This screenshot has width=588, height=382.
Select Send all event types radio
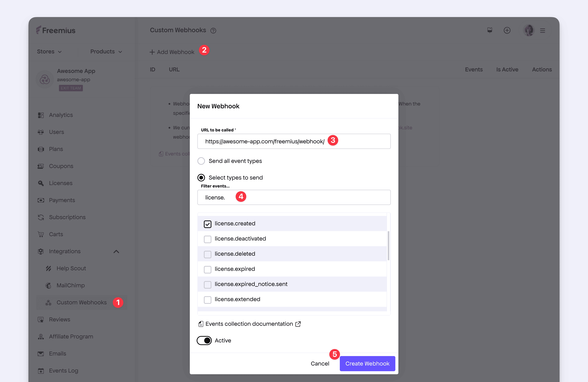pos(201,161)
